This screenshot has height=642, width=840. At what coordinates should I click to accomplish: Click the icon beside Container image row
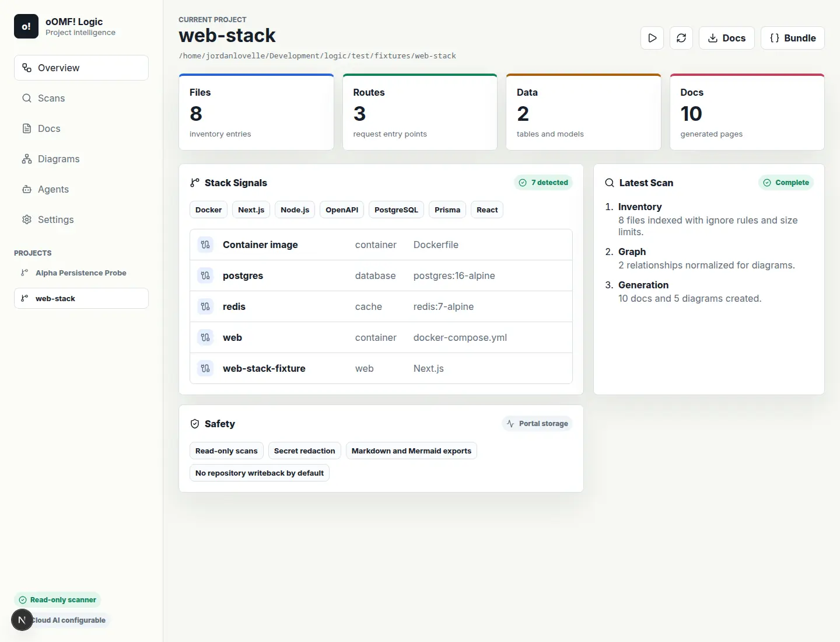tap(205, 245)
